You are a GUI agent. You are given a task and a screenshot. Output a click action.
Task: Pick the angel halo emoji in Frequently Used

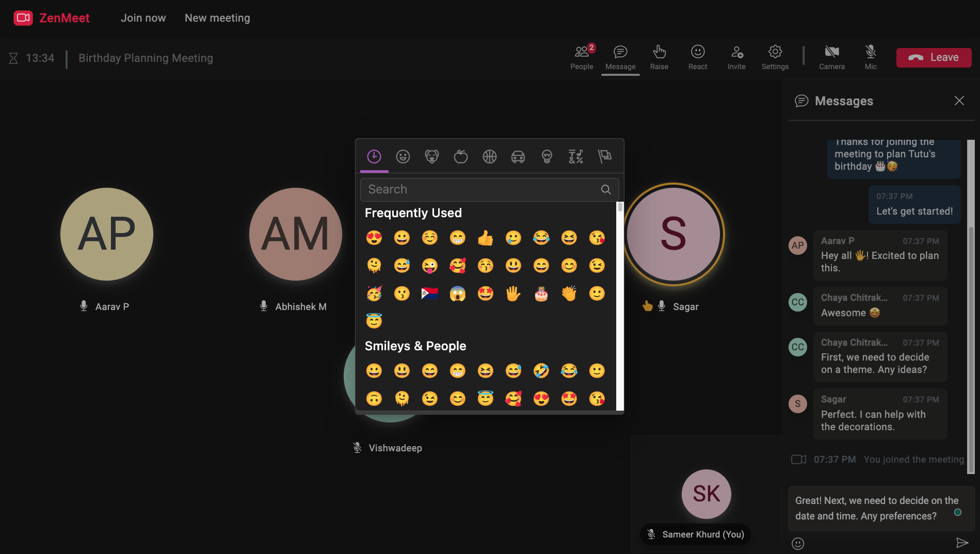click(374, 321)
